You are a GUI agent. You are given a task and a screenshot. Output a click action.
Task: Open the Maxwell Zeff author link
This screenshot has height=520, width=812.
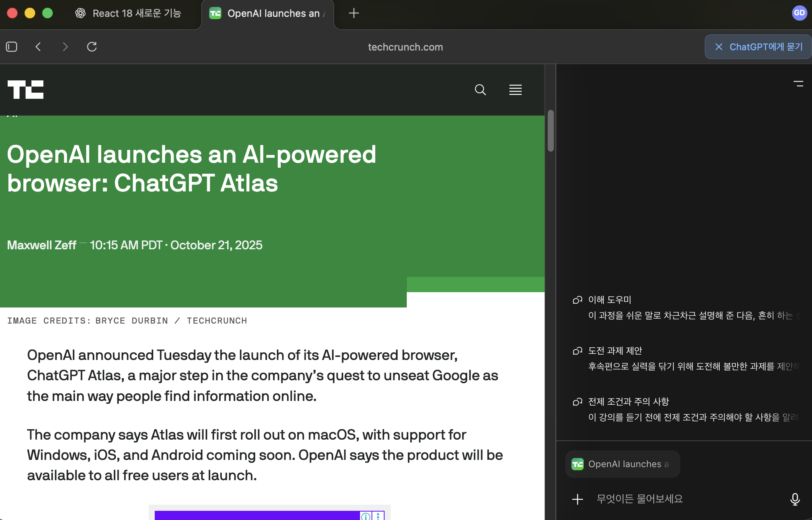pos(42,245)
